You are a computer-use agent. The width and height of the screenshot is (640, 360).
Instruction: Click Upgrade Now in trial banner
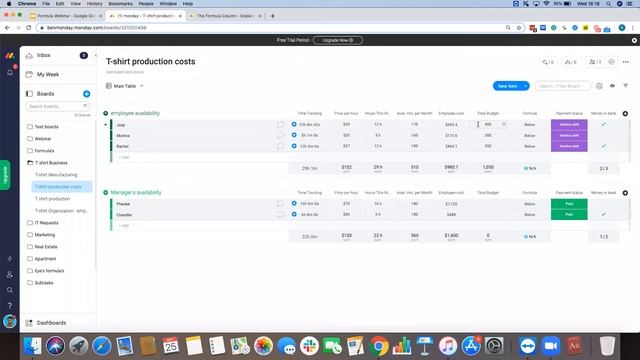pos(338,40)
